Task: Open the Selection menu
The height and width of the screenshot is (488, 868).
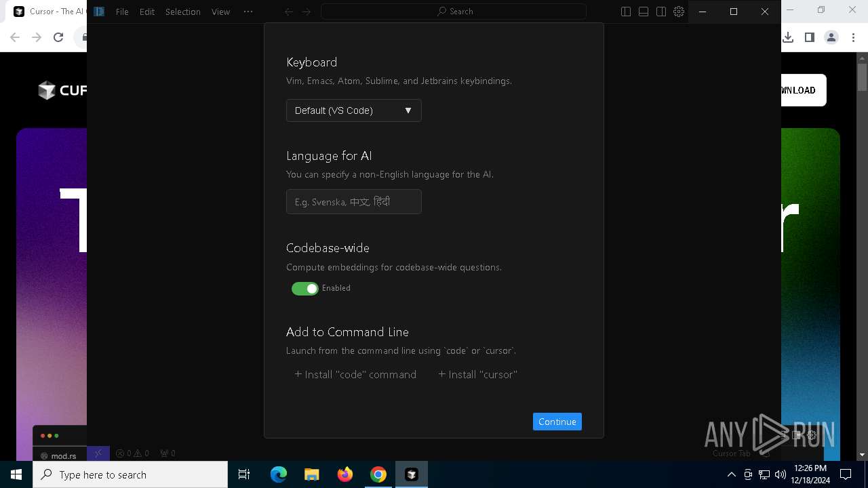Action: point(183,12)
